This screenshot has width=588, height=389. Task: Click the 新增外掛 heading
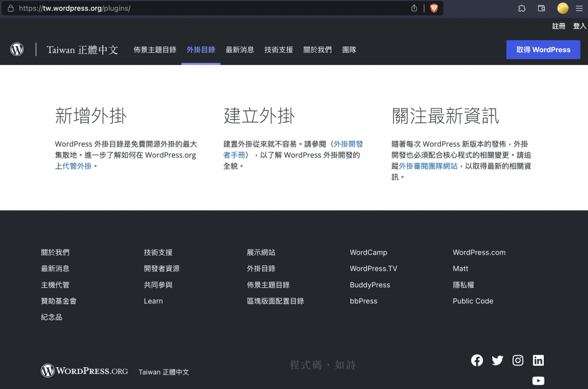point(91,115)
